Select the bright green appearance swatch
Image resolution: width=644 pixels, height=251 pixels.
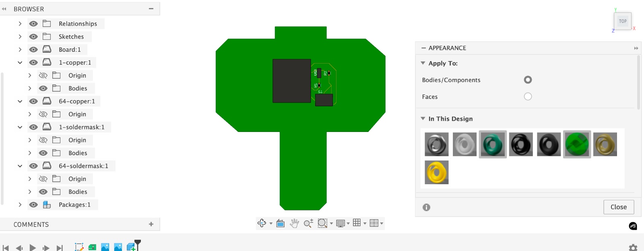pyautogui.click(x=577, y=144)
